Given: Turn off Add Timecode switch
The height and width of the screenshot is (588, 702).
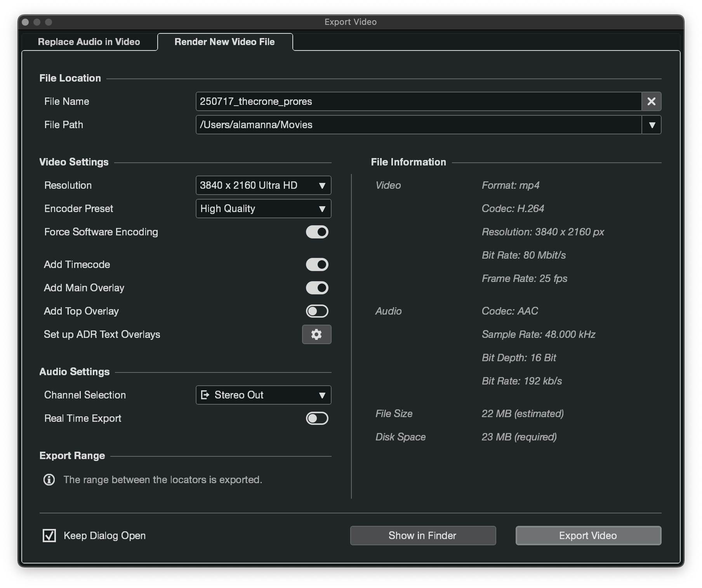Looking at the screenshot, I should [317, 264].
